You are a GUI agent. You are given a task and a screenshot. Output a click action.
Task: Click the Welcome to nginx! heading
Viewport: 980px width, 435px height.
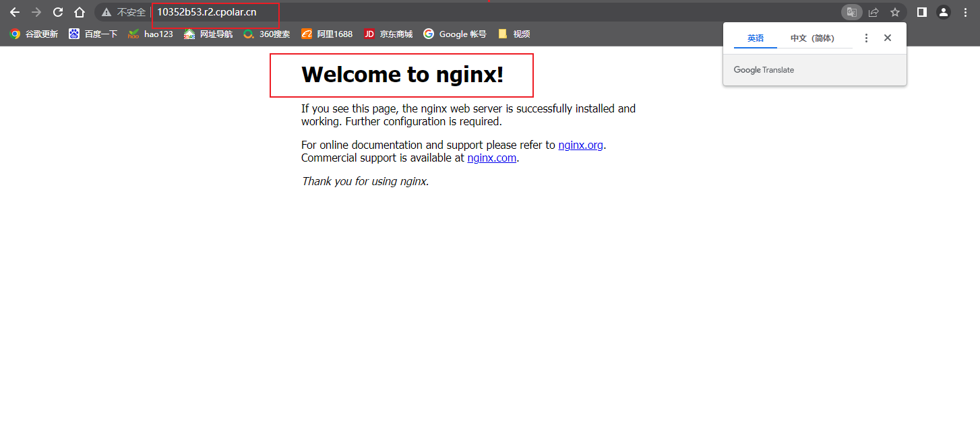tap(402, 74)
